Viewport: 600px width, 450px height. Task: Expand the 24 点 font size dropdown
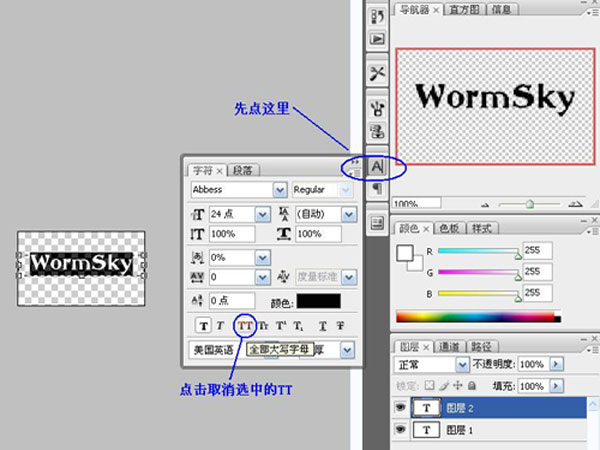tap(262, 214)
